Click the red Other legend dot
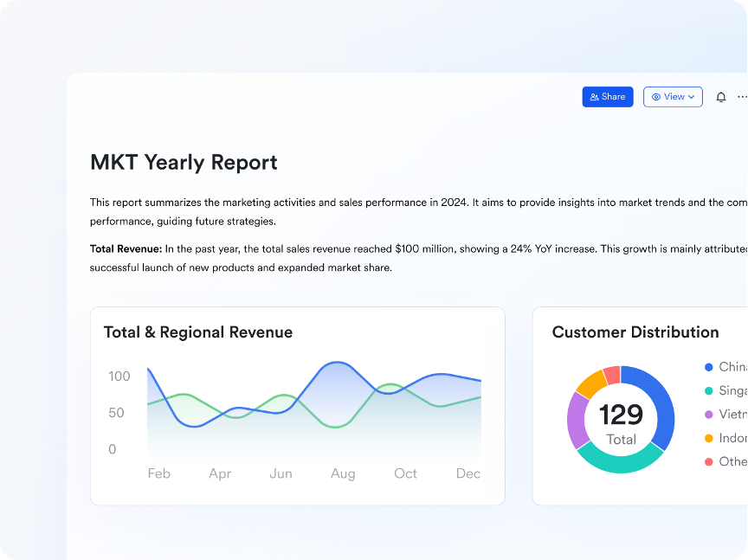 point(709,462)
